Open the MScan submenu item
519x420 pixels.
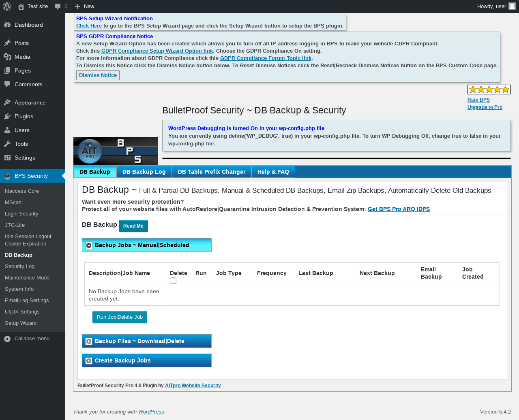(x=13, y=203)
